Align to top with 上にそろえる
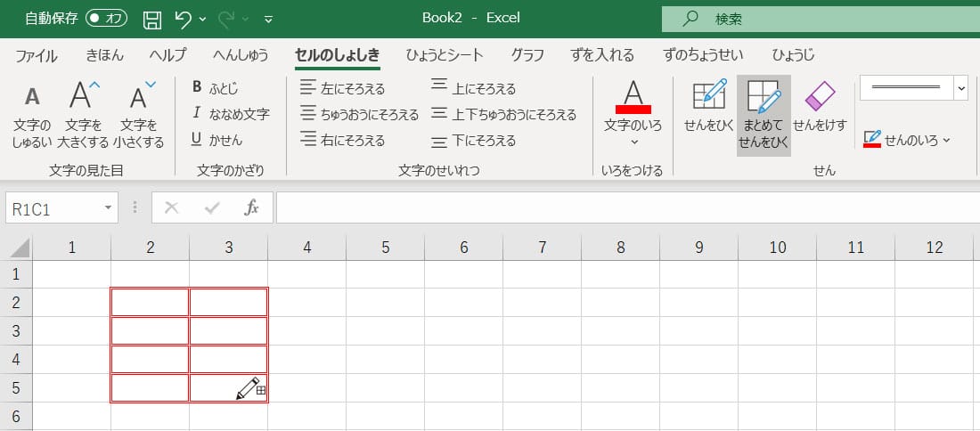 coord(473,89)
